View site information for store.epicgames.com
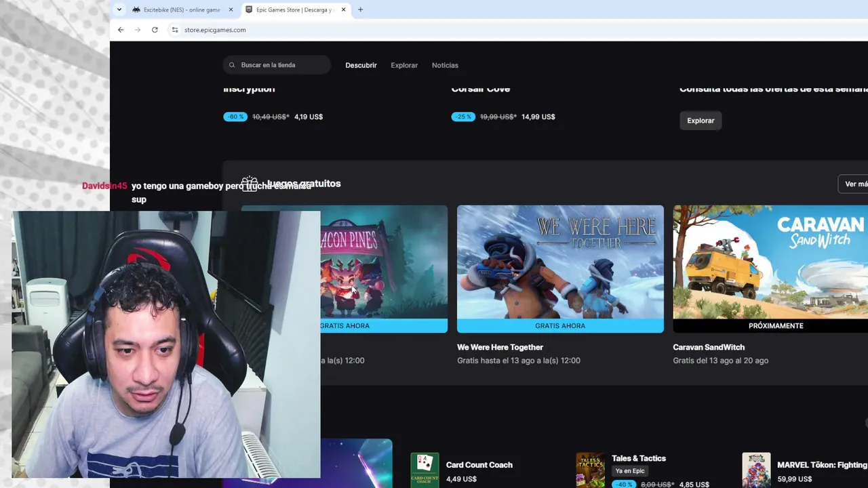Image resolution: width=868 pixels, height=488 pixels. (175, 30)
